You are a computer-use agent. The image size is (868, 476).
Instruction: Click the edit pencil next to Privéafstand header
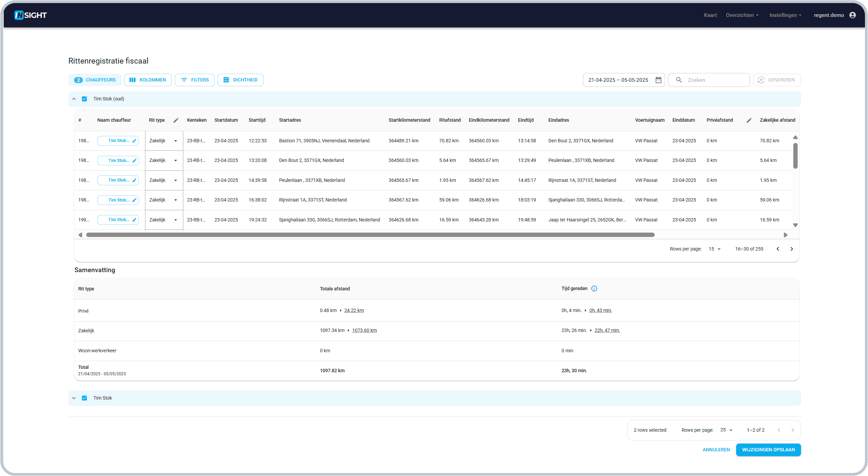click(749, 120)
